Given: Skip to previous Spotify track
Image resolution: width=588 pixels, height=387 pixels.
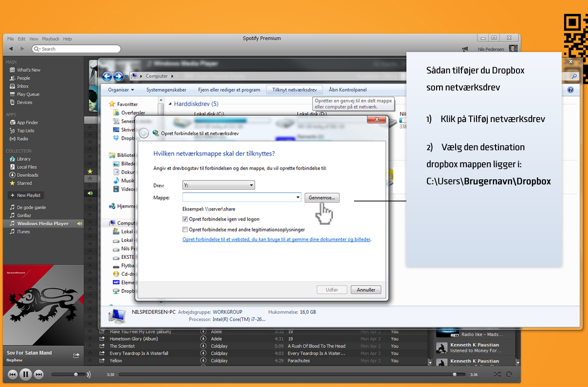Looking at the screenshot, I should [x=13, y=374].
